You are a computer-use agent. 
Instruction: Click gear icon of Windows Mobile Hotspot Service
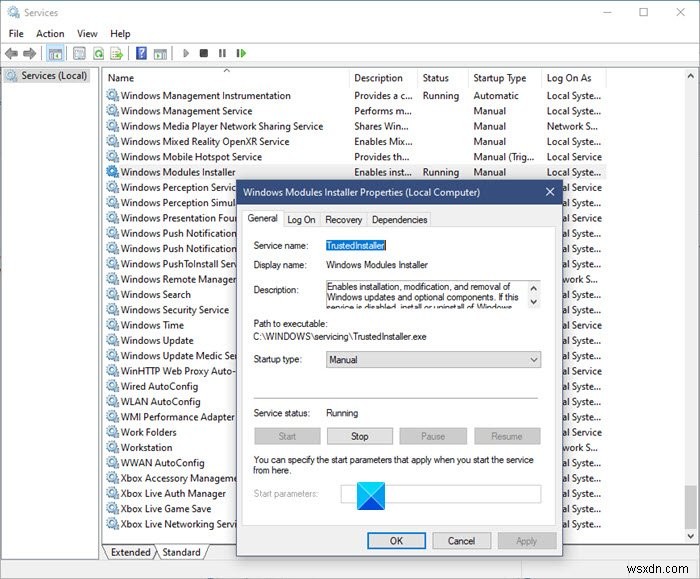click(x=112, y=156)
